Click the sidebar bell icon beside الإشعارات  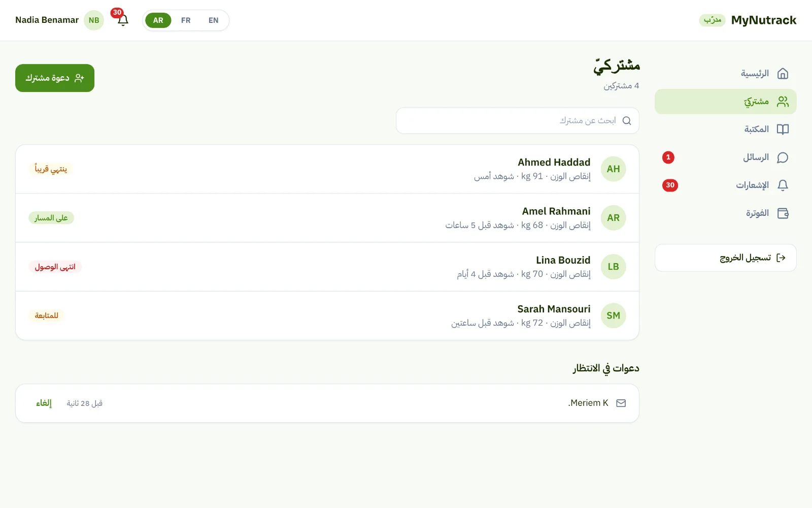[783, 185]
